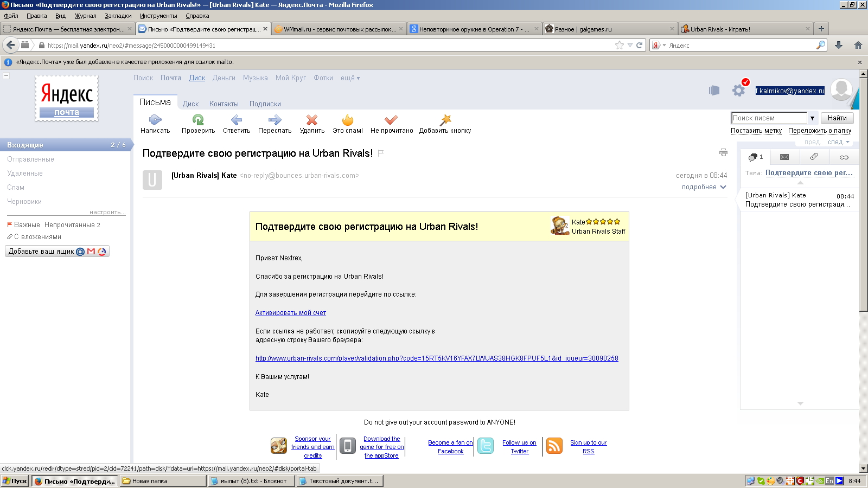
Task: Toggle the importance flag next to the subject
Action: pos(381,153)
